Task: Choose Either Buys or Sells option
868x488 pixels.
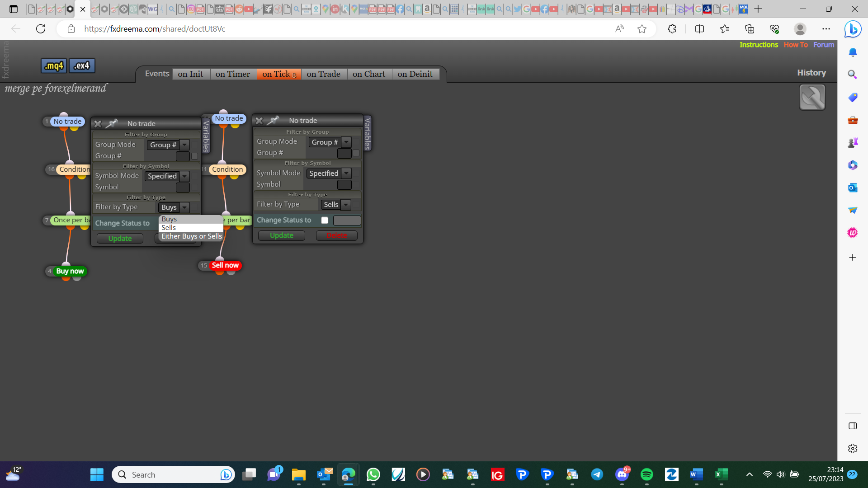Action: [x=191, y=236]
